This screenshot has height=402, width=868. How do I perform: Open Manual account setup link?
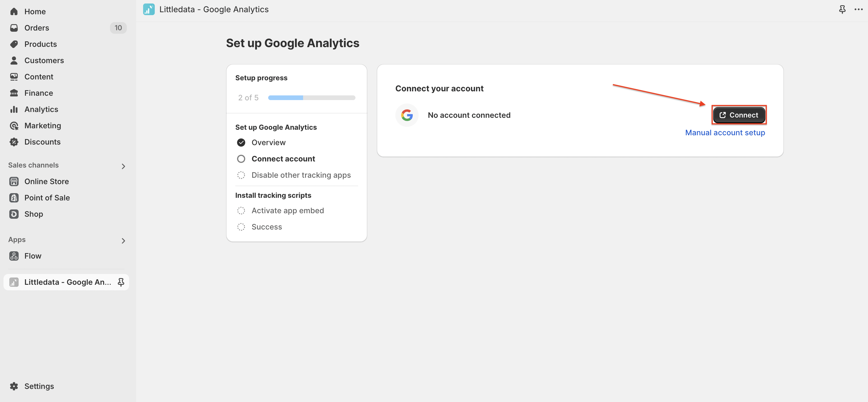click(725, 132)
